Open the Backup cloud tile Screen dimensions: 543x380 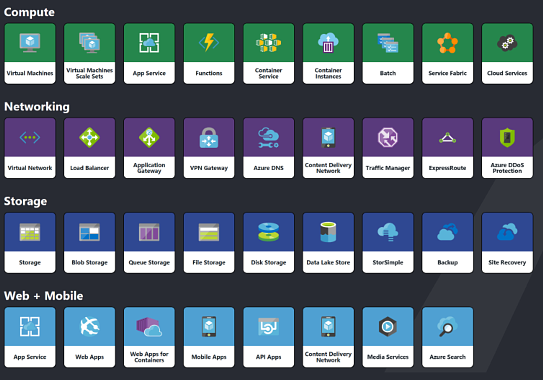click(447, 243)
